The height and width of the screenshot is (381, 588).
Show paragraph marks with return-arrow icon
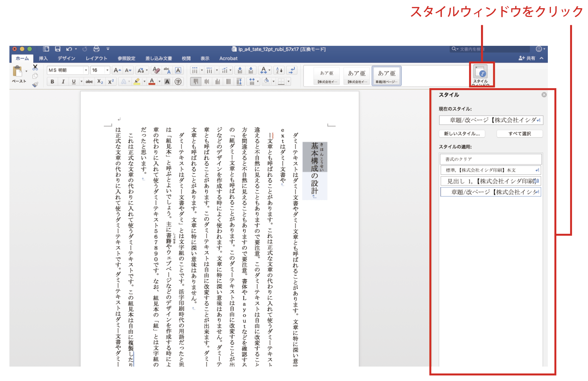[292, 70]
